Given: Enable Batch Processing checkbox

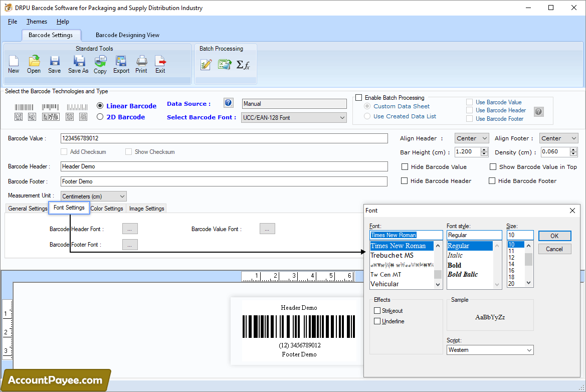Looking at the screenshot, I should coord(358,98).
